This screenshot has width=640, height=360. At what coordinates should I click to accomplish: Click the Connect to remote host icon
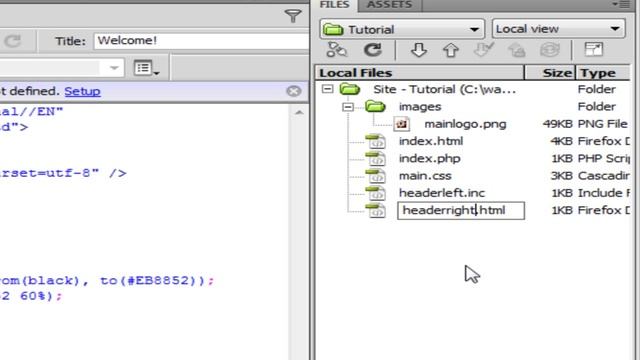point(337,50)
